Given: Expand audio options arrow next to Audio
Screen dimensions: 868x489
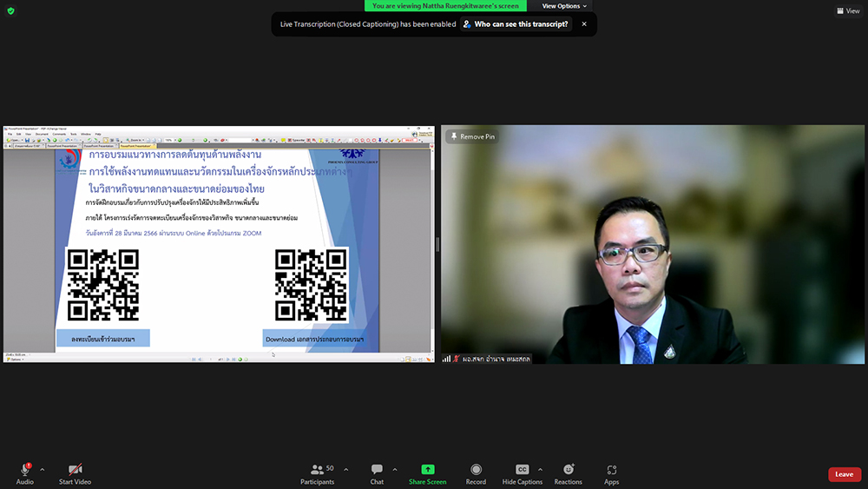Looking at the screenshot, I should click(x=42, y=470).
